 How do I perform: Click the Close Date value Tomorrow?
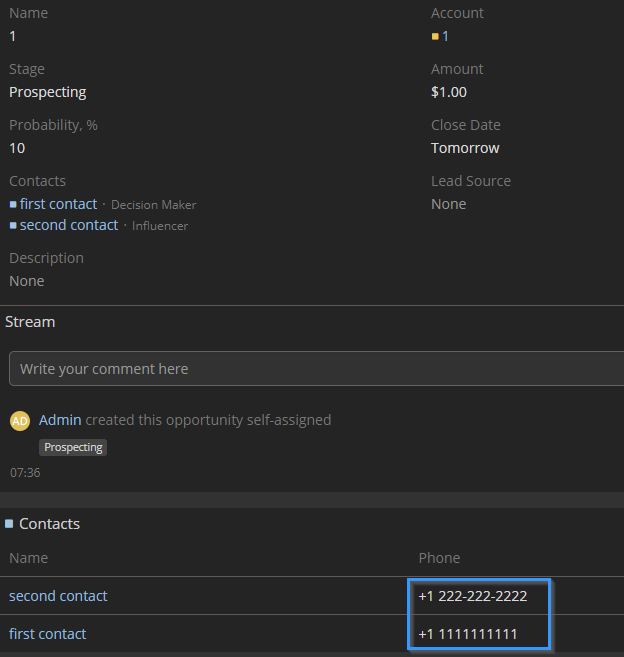[x=465, y=148]
